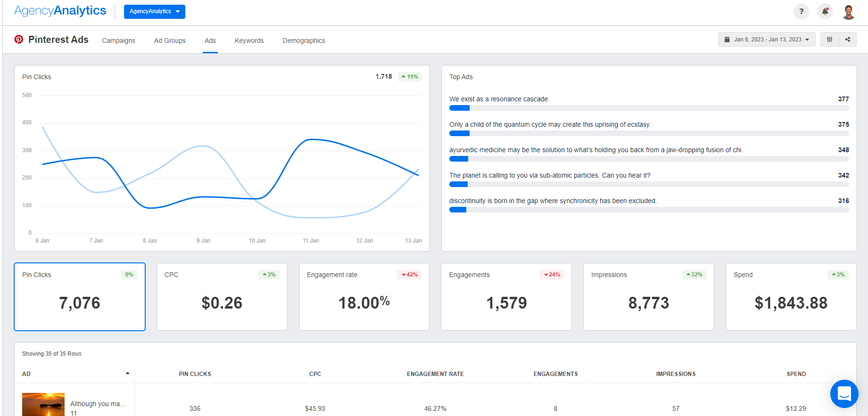Click the user profile avatar
The image size is (868, 416).
(x=849, y=12)
